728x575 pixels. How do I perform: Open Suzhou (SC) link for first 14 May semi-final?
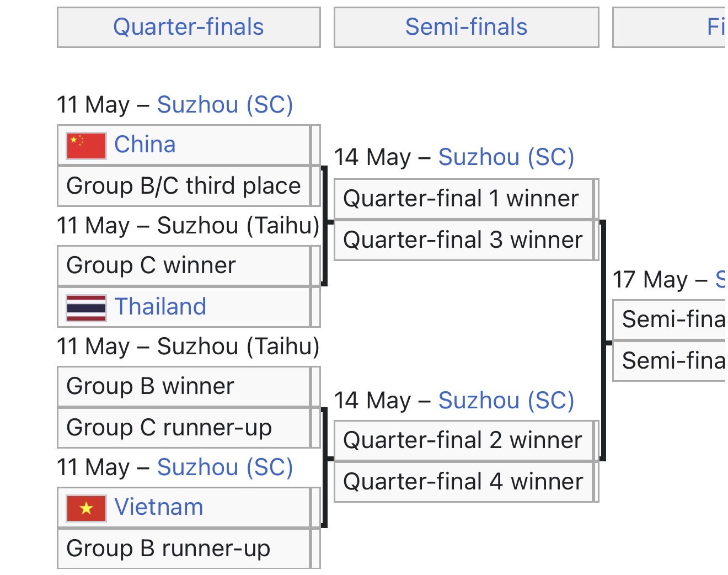(x=506, y=157)
